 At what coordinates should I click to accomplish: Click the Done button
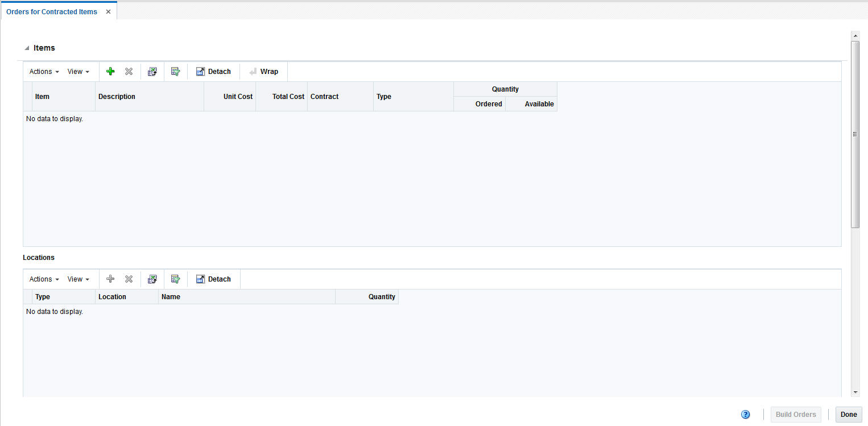pos(848,414)
